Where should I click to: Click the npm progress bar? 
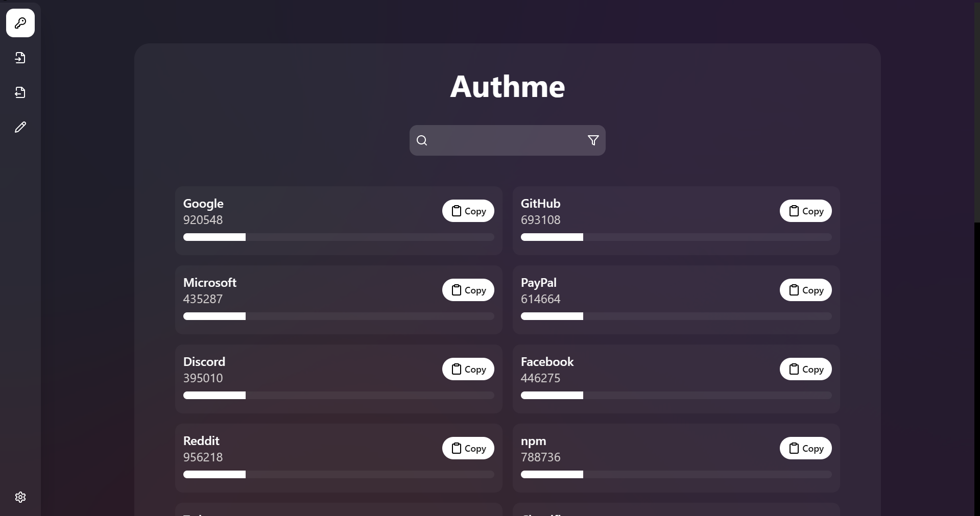pyautogui.click(x=676, y=475)
